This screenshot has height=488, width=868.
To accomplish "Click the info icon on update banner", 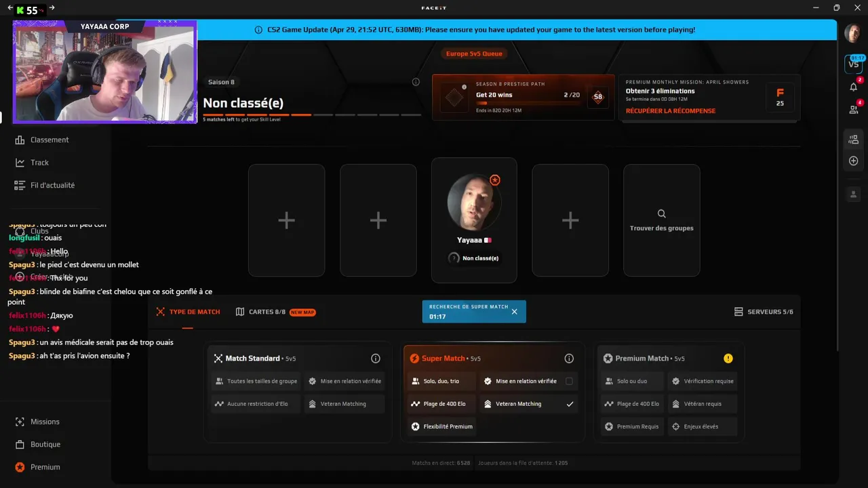I will point(258,30).
